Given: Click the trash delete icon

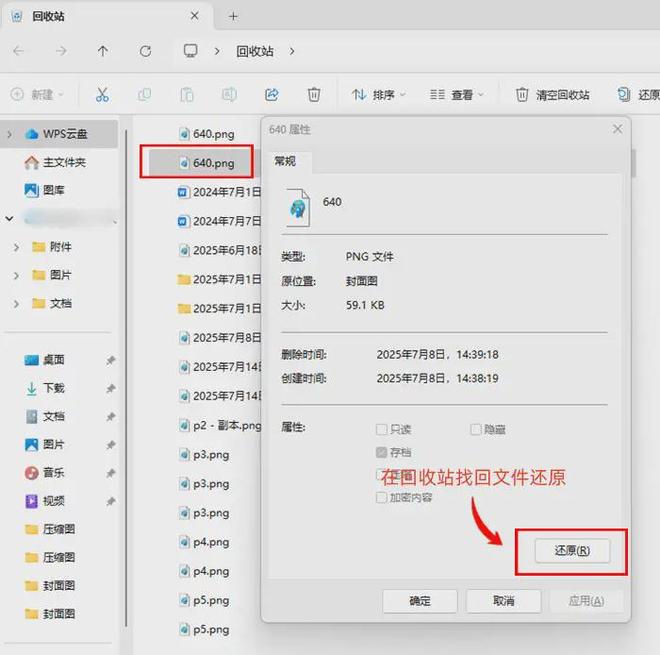Looking at the screenshot, I should (x=314, y=95).
